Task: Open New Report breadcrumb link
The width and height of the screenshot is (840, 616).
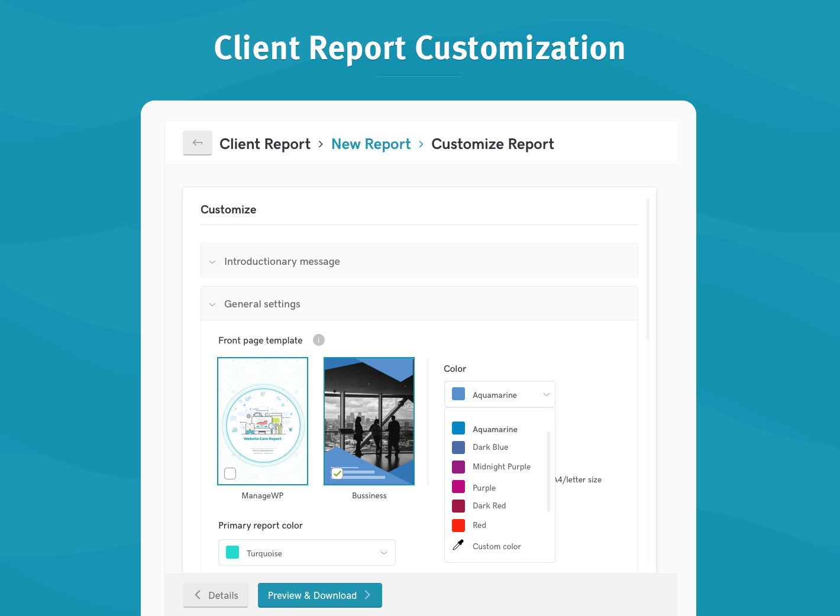Action: (x=371, y=144)
